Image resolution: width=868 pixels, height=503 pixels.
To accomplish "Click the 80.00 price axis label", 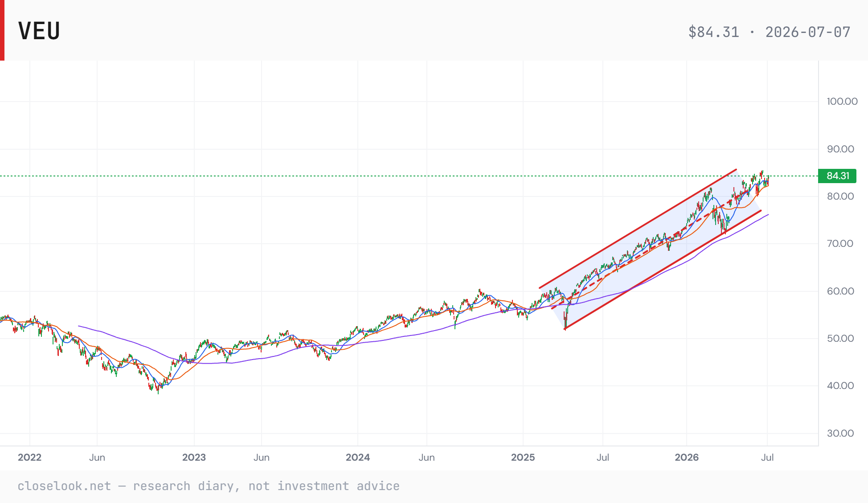I will point(840,196).
